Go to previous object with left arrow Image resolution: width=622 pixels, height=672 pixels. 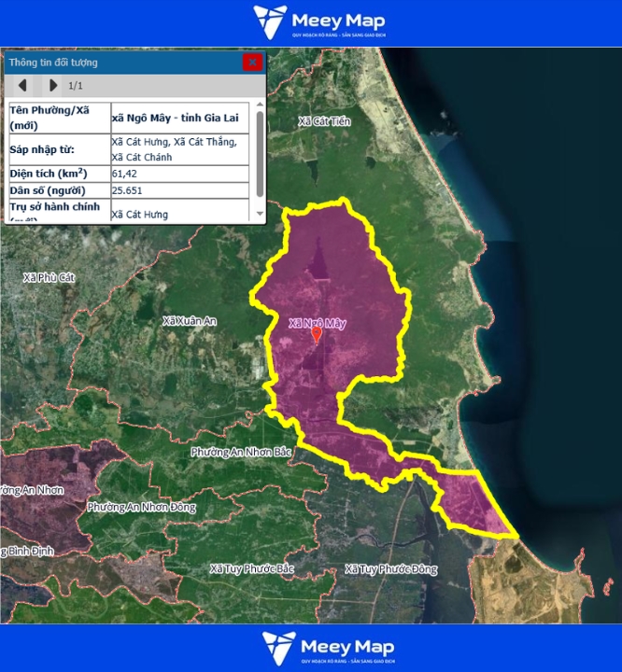pos(23,86)
